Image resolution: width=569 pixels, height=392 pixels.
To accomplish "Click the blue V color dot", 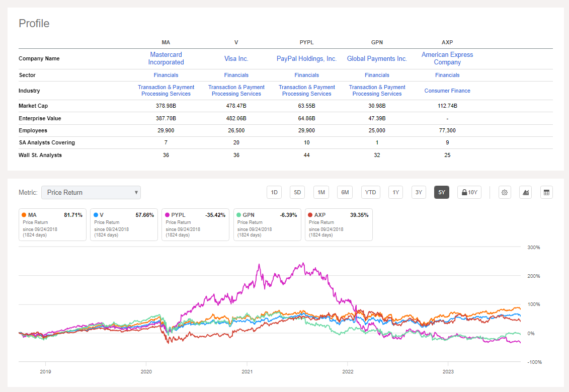I will [x=96, y=215].
